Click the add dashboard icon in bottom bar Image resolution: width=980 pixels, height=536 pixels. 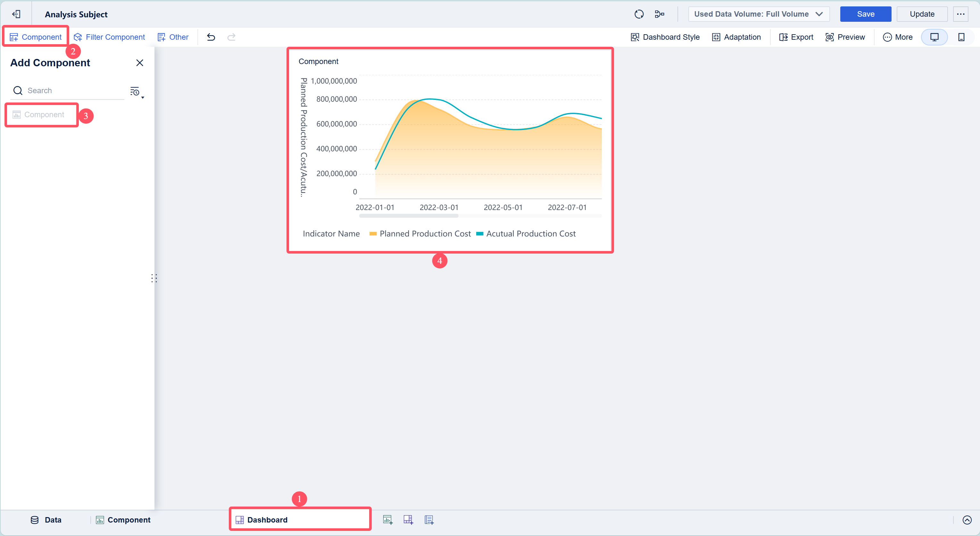point(408,520)
